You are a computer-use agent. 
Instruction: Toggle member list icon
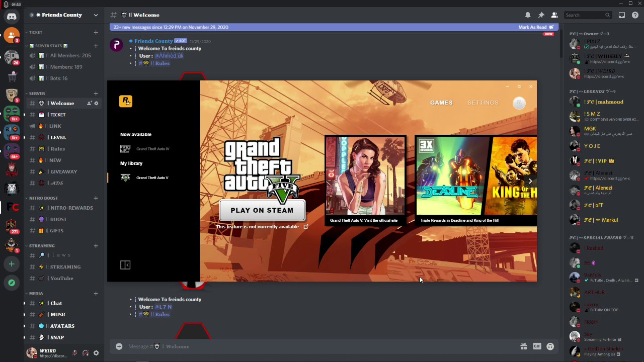554,15
